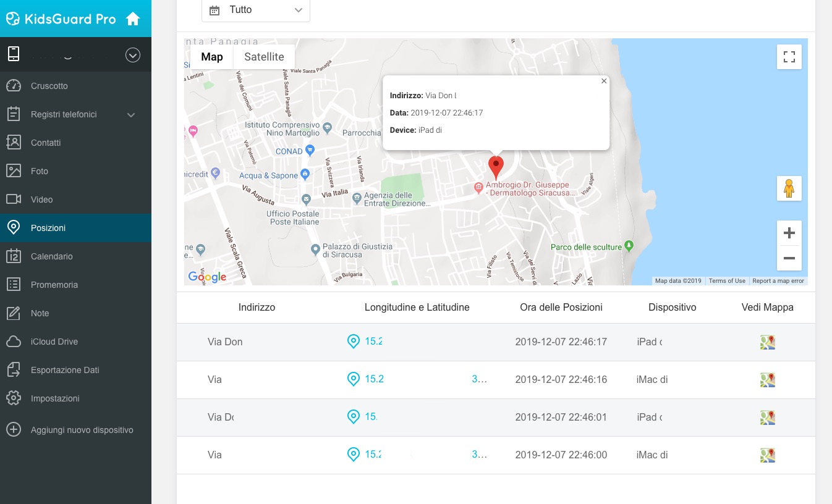The height and width of the screenshot is (504, 832).
Task: Go to KidsGuard Pro home icon
Action: tap(133, 19)
